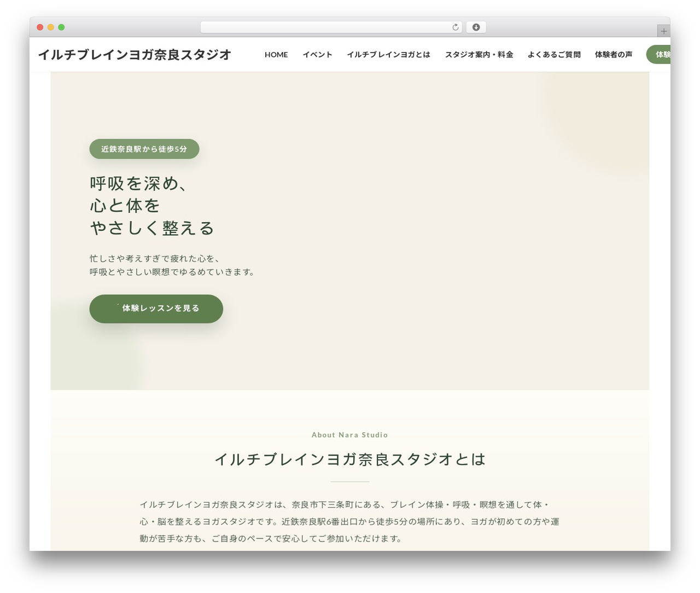Click the About Nara Studio label
700x593 pixels.
tap(350, 435)
